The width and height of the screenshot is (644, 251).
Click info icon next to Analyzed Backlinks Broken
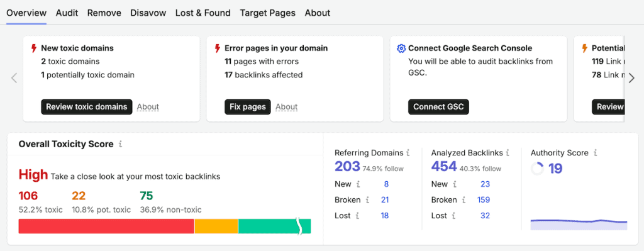(x=464, y=200)
